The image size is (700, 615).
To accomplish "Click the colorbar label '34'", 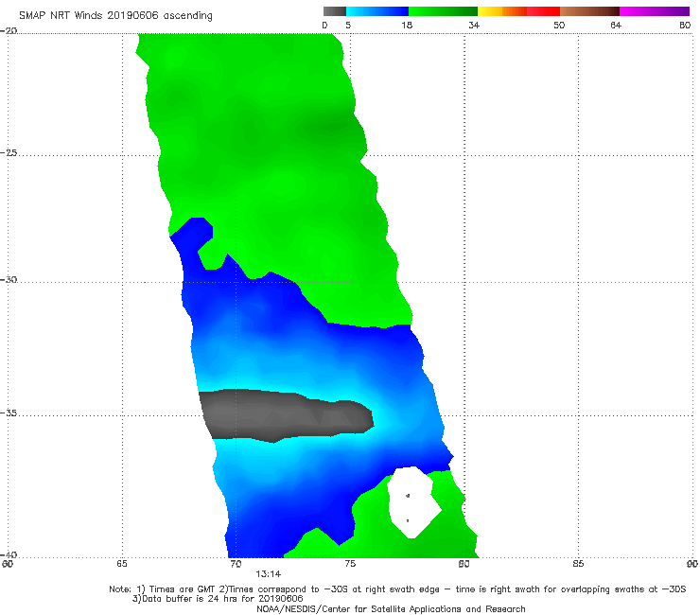I will [x=474, y=25].
